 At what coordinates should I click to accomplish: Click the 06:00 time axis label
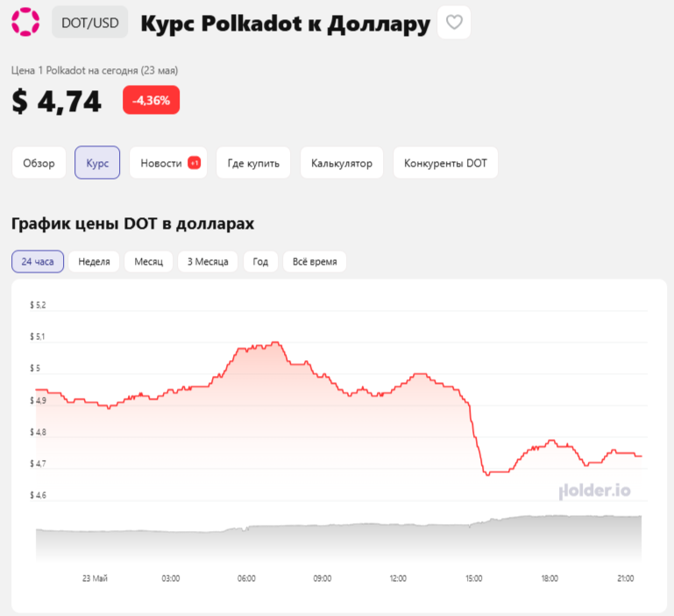pyautogui.click(x=246, y=578)
